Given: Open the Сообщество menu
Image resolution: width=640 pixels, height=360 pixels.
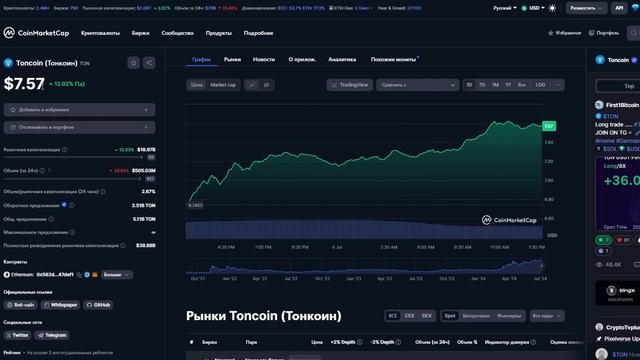Looking at the screenshot, I should (177, 33).
